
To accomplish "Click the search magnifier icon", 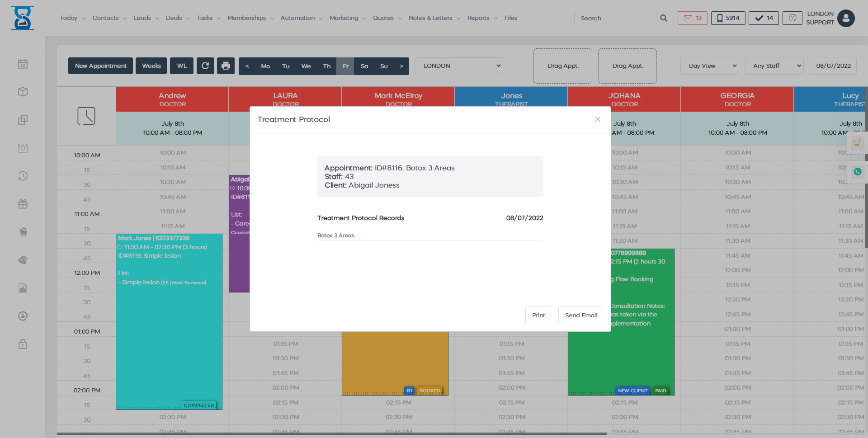I will [x=664, y=18].
